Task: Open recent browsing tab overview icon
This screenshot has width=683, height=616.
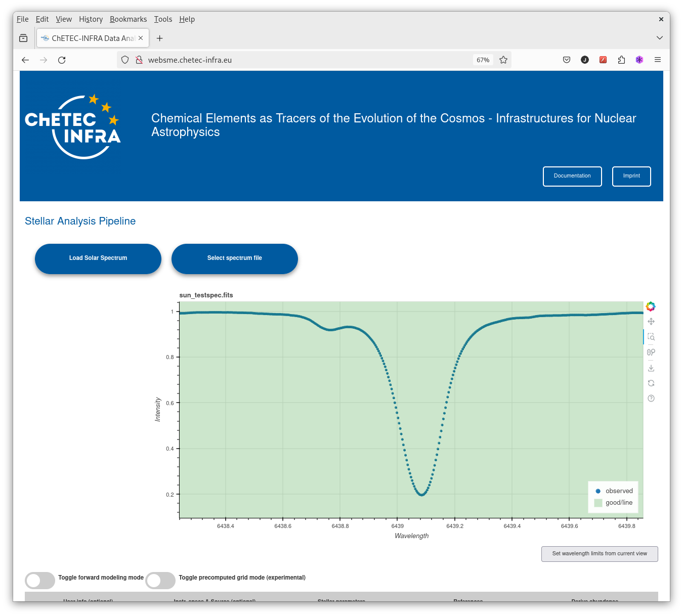Action: (23, 38)
